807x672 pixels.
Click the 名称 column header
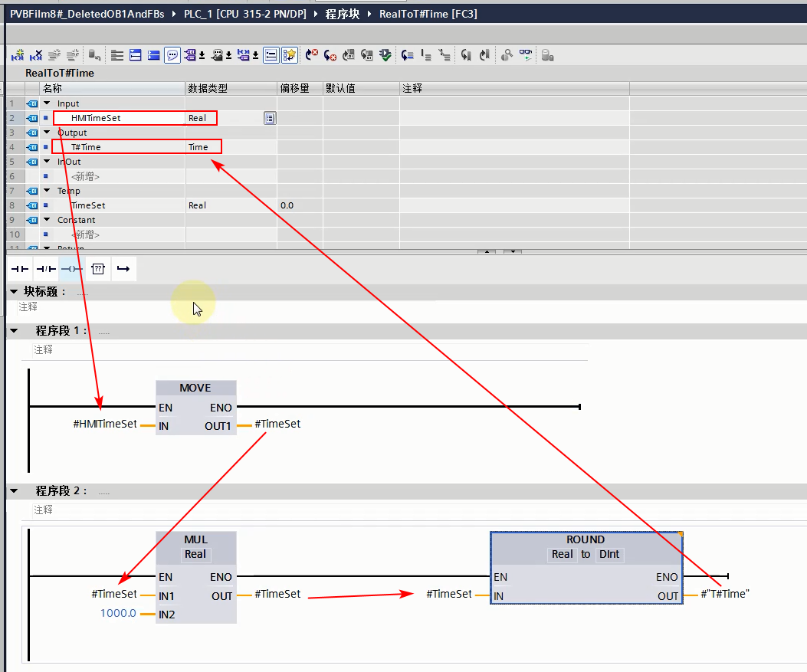point(112,88)
